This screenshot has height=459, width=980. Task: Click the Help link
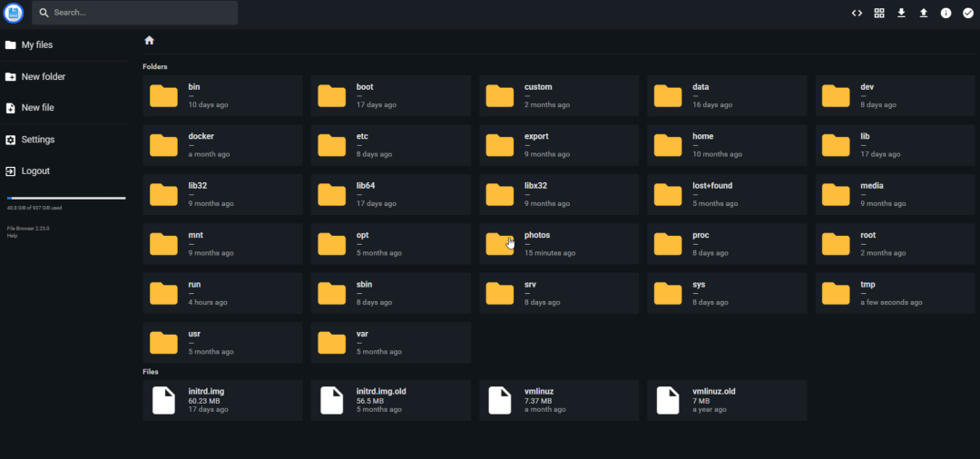[12, 236]
